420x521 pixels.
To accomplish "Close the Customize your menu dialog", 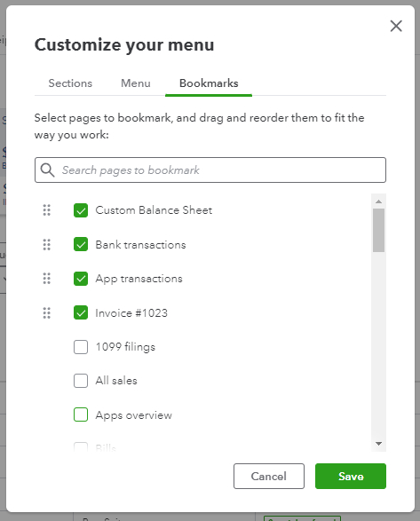I will pyautogui.click(x=396, y=26).
